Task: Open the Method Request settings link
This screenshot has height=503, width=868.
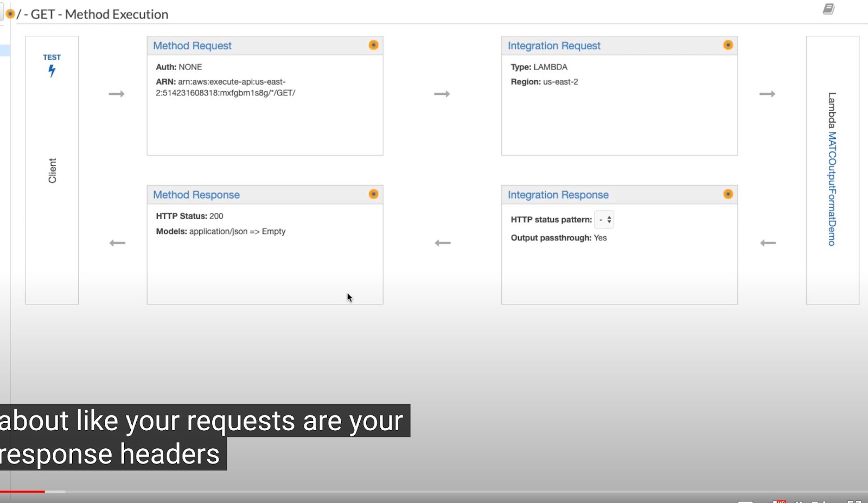Action: [192, 46]
